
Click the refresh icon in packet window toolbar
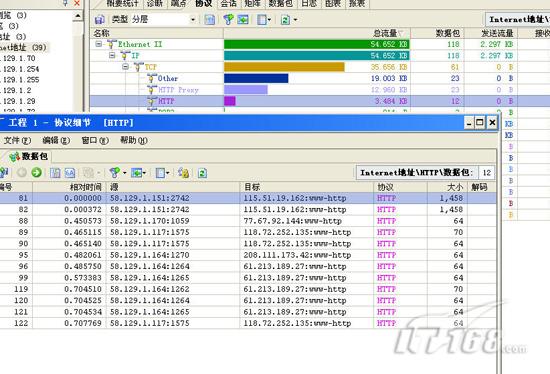pos(202,173)
